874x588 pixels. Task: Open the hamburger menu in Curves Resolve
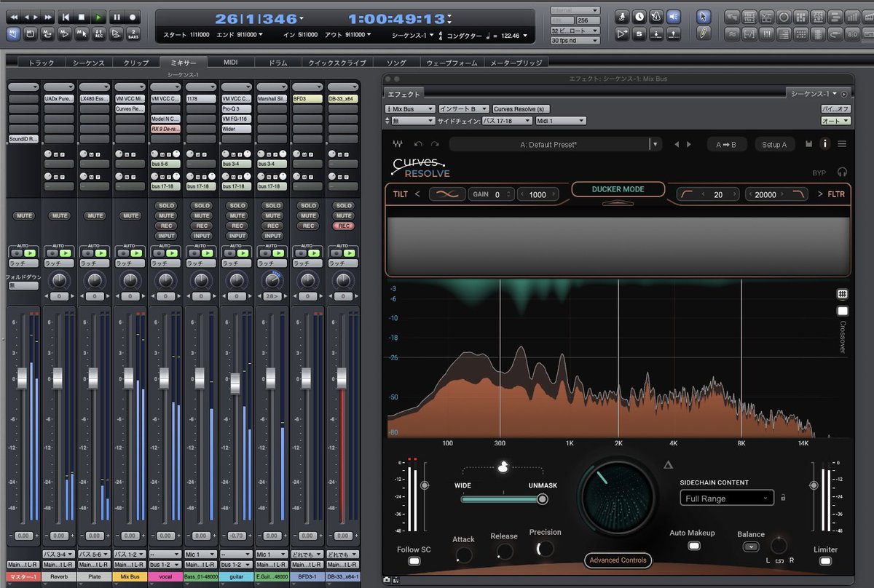point(842,144)
